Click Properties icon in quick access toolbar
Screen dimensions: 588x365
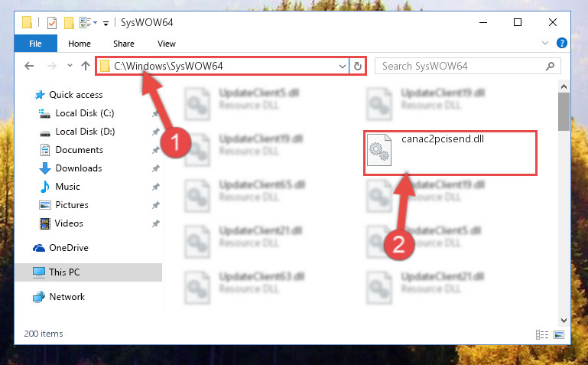[52, 23]
